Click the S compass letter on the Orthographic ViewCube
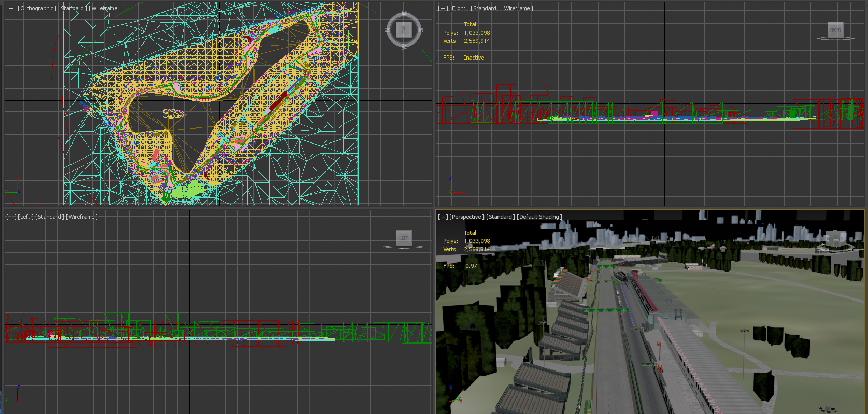868x414 pixels. [x=421, y=30]
